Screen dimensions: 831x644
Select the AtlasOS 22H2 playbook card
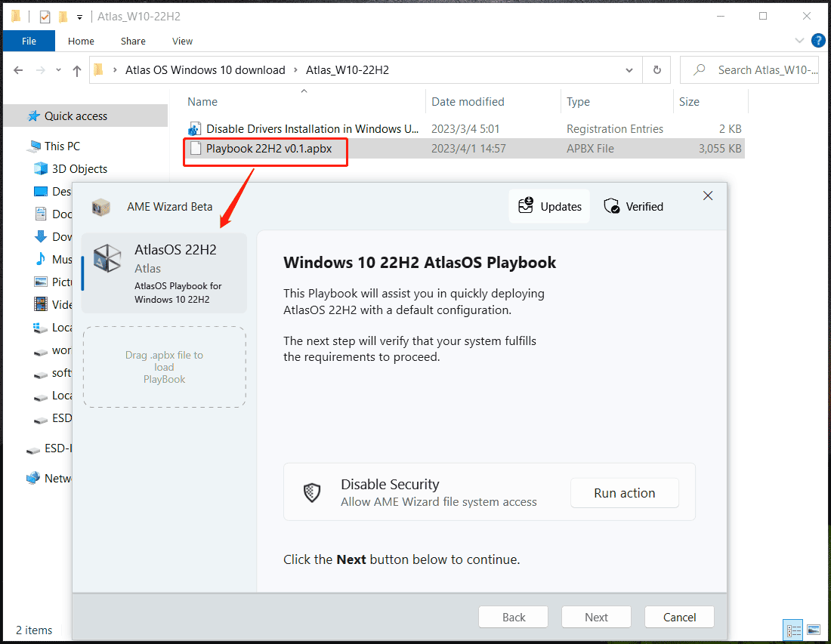[x=164, y=273]
